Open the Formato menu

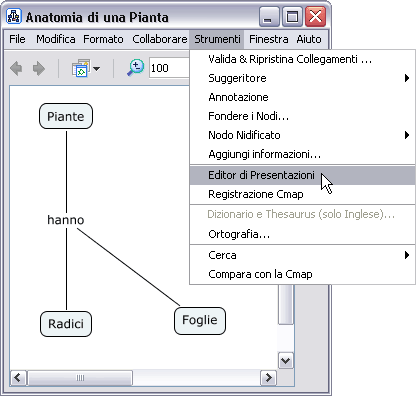103,39
